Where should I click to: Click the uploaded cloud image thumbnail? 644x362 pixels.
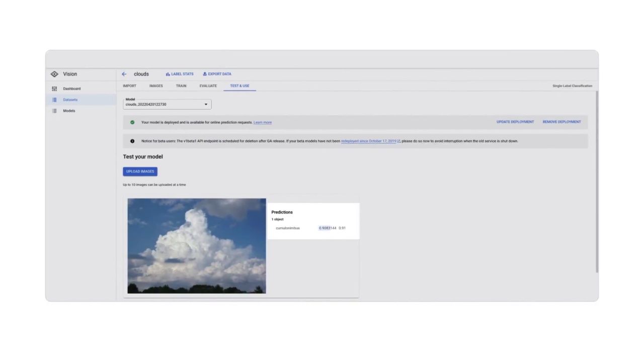coord(197,246)
